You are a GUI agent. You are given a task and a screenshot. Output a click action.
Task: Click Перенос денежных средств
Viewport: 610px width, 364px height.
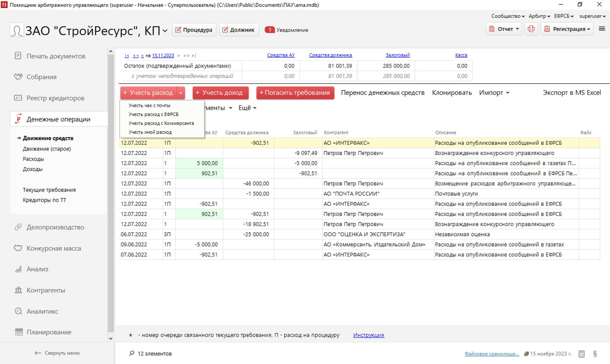[383, 93]
